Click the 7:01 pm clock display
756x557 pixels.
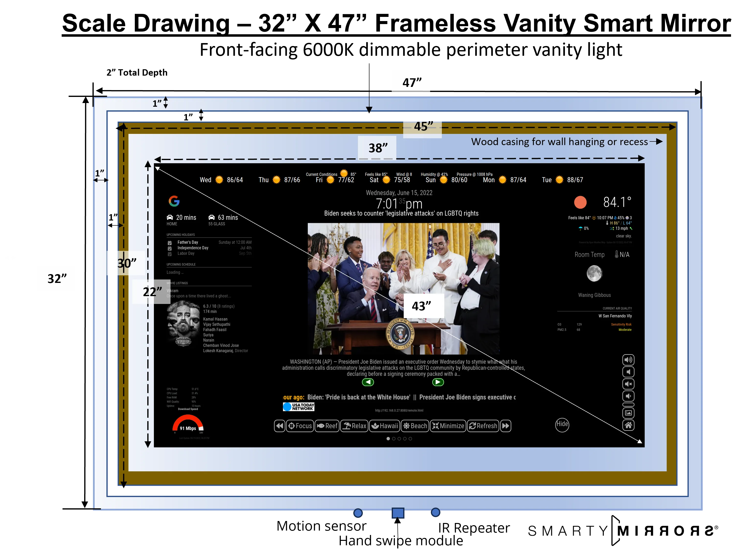399,204
